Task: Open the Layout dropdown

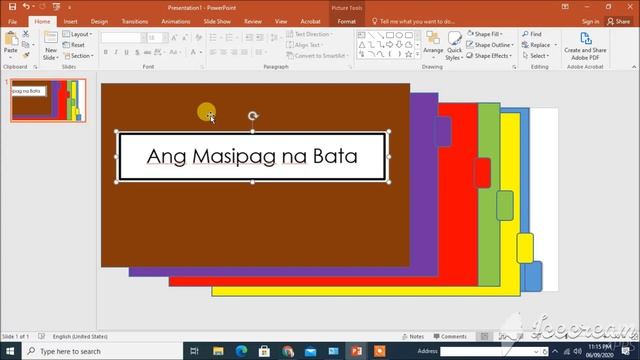Action: [x=78, y=34]
